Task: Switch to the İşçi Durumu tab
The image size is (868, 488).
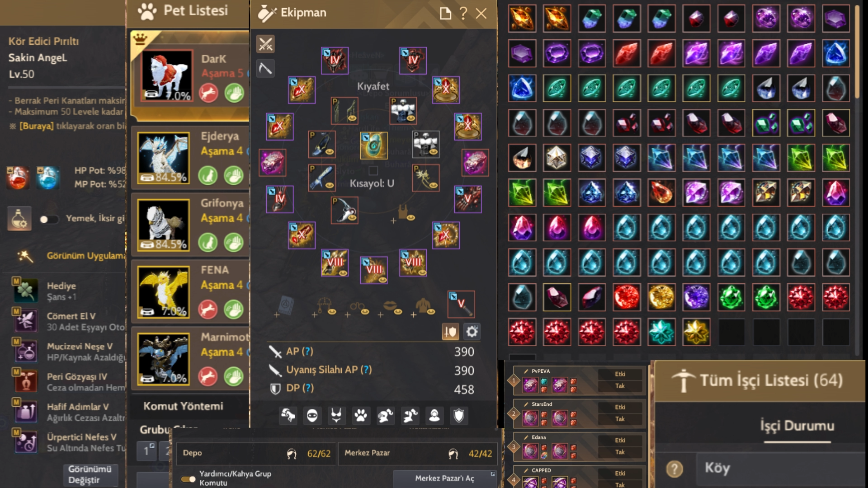Action: click(x=797, y=426)
